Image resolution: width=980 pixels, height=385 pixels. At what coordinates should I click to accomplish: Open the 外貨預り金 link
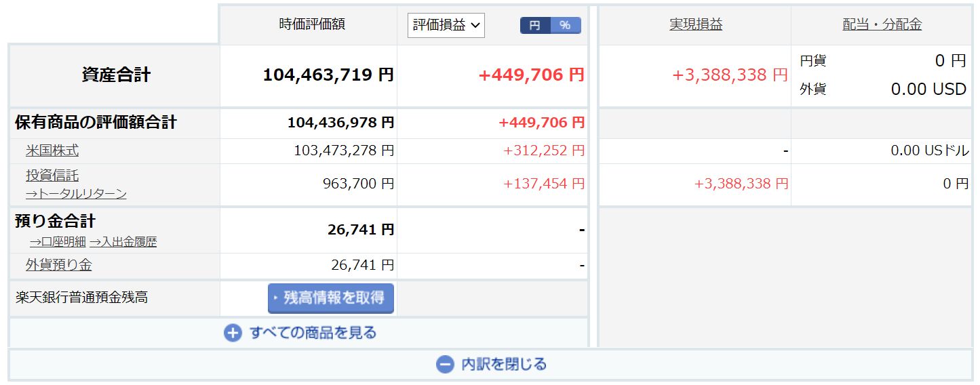tap(59, 264)
